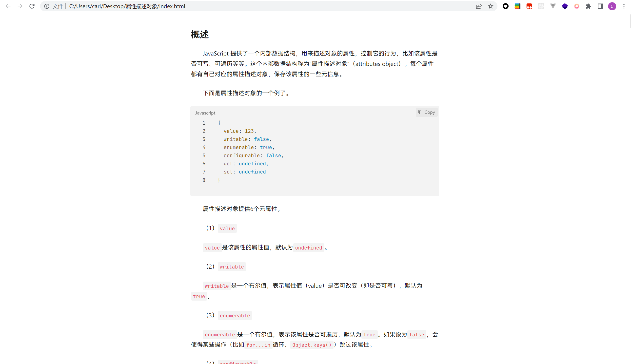Copy the Javascript code block

427,112
